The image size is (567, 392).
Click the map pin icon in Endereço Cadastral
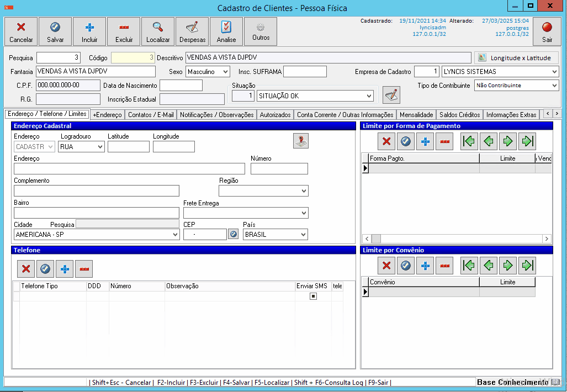coord(301,141)
